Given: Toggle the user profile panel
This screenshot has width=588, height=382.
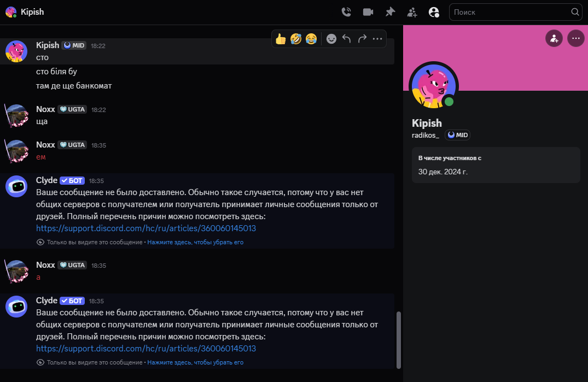Looking at the screenshot, I should (x=434, y=12).
